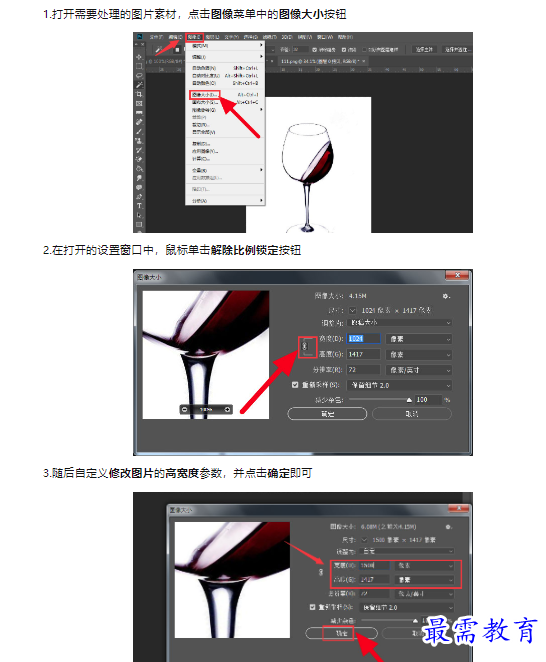The width and height of the screenshot is (546, 662).
Task: Open resolution unit 像素/英寸 dropdown, step 2 dialog
Action: (419, 370)
